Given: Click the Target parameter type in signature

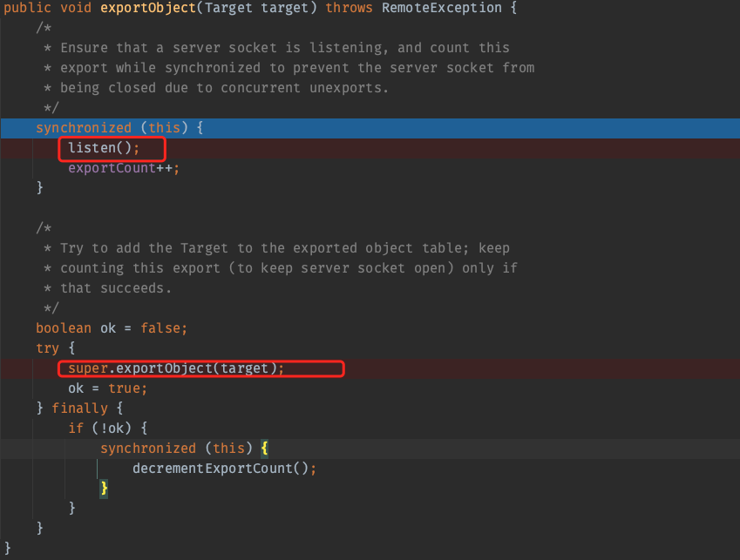Looking at the screenshot, I should tap(231, 8).
